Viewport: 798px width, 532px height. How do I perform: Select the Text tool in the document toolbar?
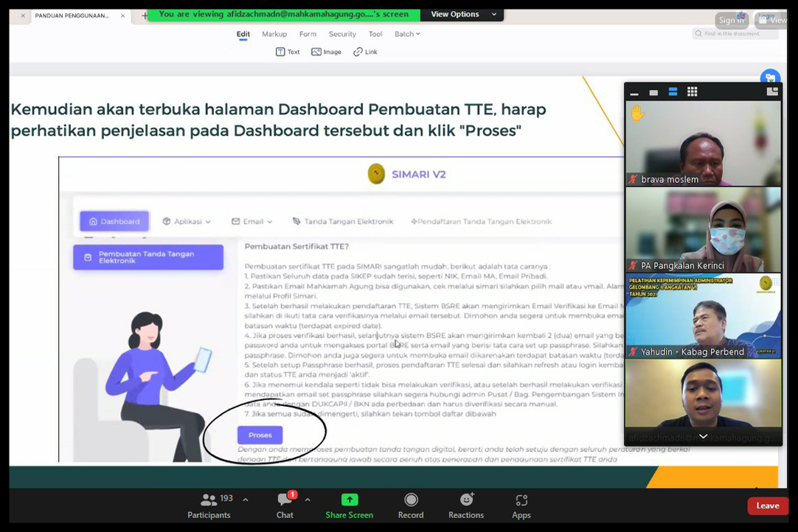pyautogui.click(x=287, y=52)
